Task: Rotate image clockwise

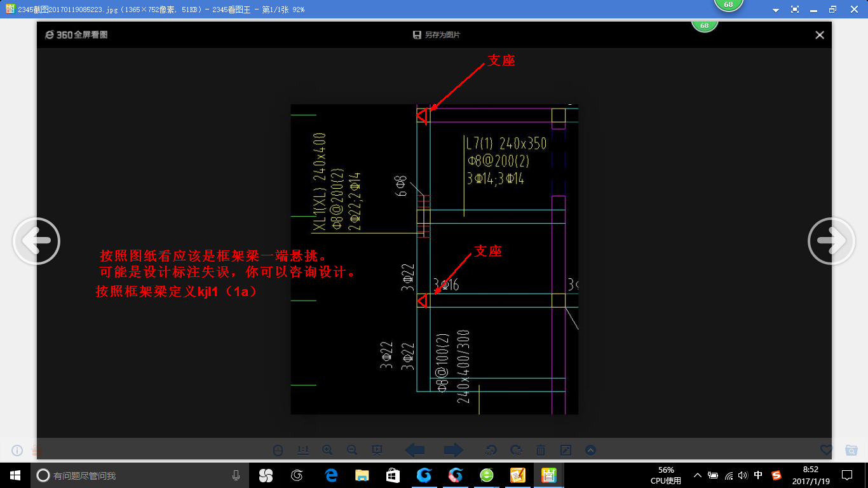Action: pyautogui.click(x=516, y=451)
